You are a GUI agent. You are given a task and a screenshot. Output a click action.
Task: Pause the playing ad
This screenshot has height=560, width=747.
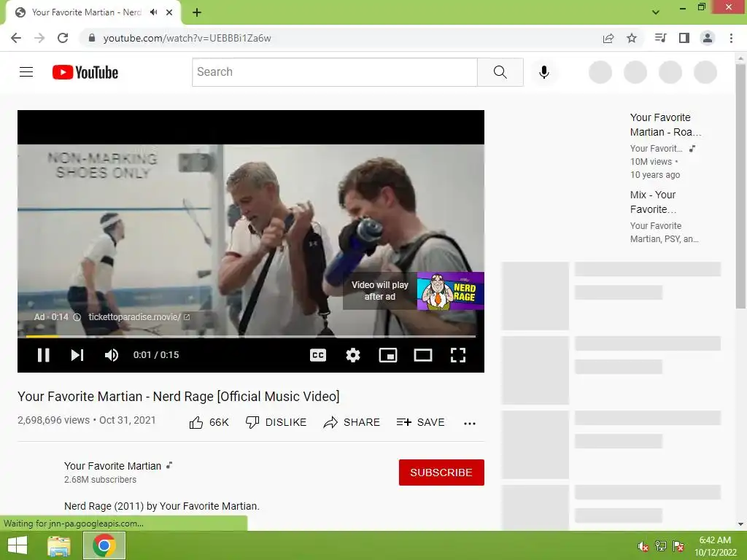tap(43, 355)
